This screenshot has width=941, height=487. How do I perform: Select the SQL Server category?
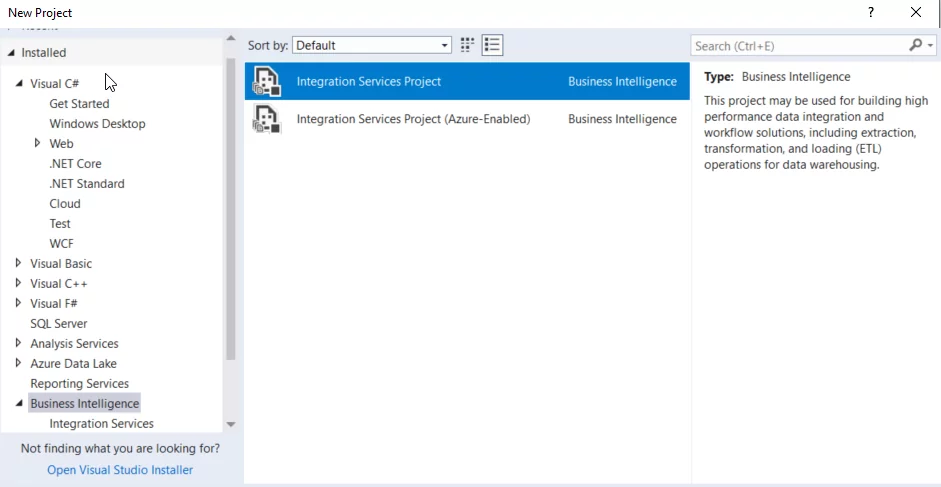point(59,323)
